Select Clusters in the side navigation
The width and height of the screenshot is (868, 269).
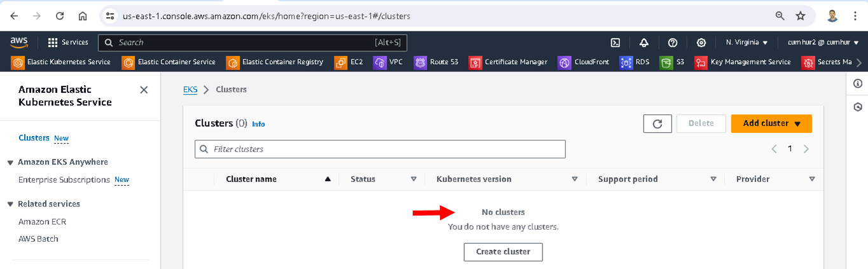pos(34,138)
